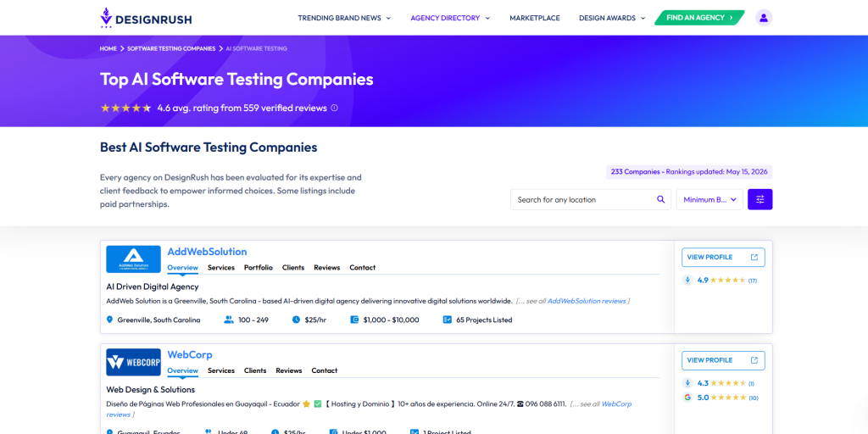Screen dimensions: 868x434
Task: Click the five-star rating in the header
Action: pyautogui.click(x=125, y=108)
